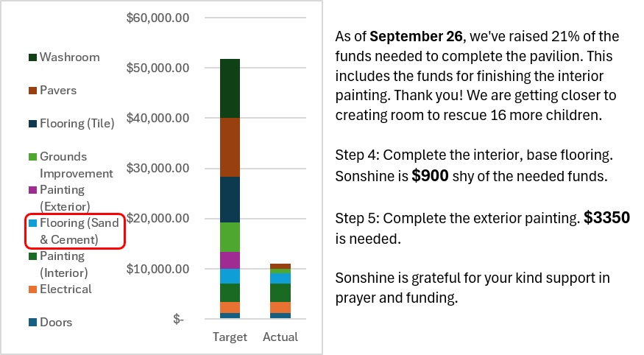Select the Washroom segment of Target bar
The image size is (644, 355).
pyautogui.click(x=230, y=88)
